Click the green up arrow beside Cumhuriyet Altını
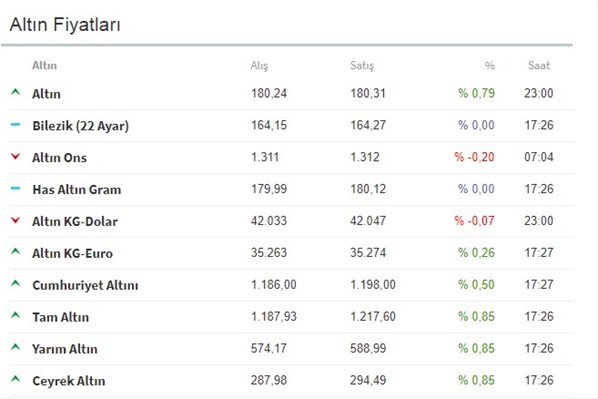Image resolution: width=598 pixels, height=399 pixels. [x=15, y=283]
